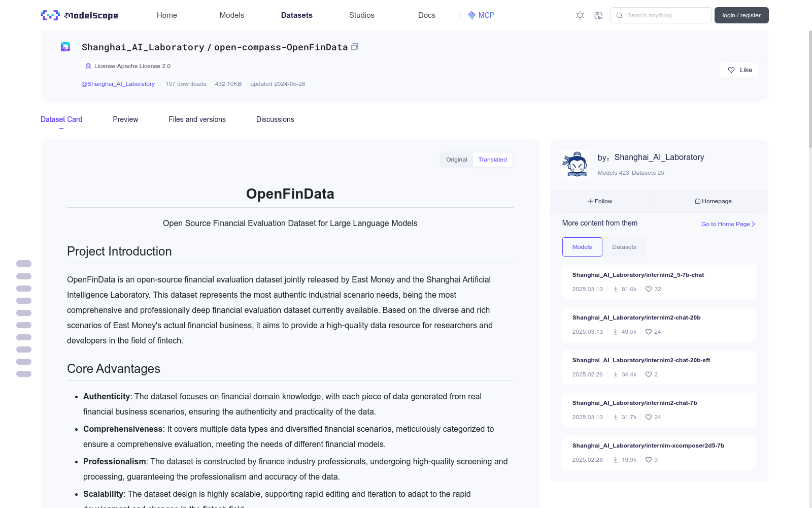This screenshot has height=508, width=812.
Task: Click the updated 2024-05-28 text
Action: [278, 84]
